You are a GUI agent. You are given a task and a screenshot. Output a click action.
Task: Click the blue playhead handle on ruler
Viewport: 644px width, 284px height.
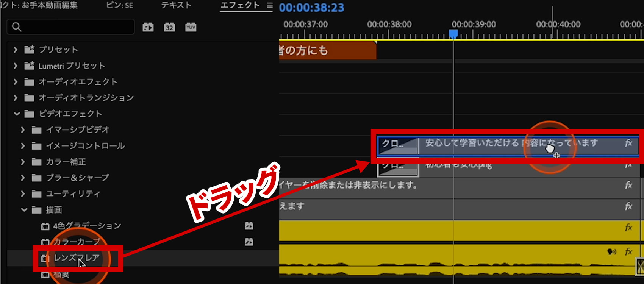click(453, 34)
